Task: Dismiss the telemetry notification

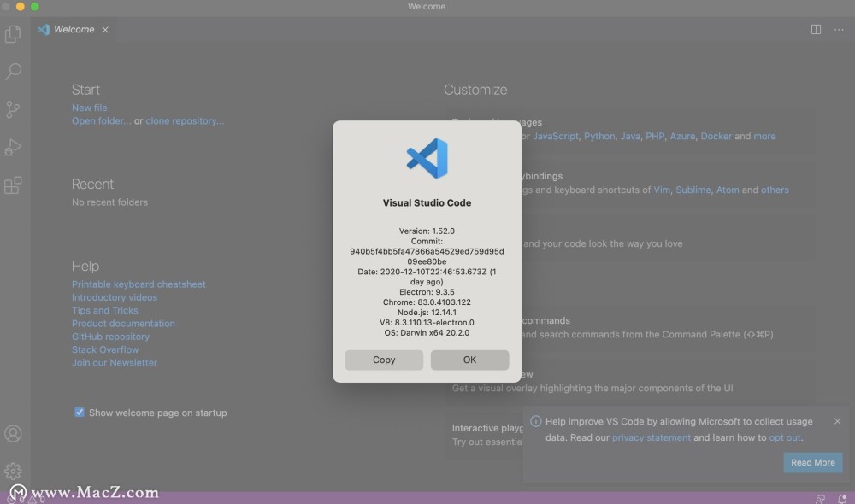Action: (x=838, y=421)
